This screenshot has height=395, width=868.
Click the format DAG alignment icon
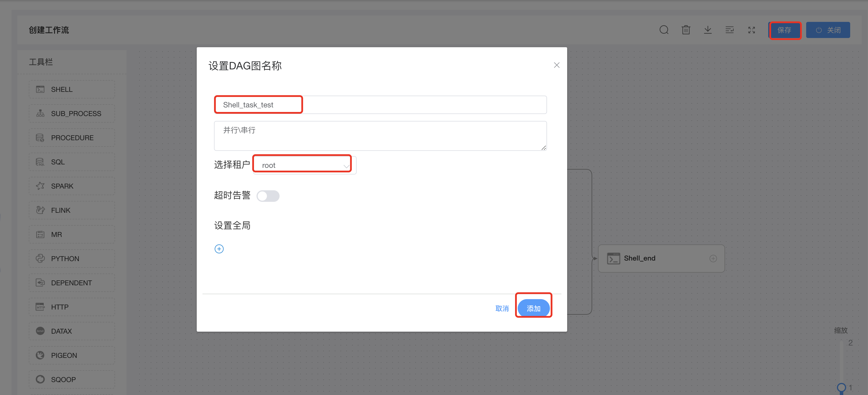pos(729,30)
